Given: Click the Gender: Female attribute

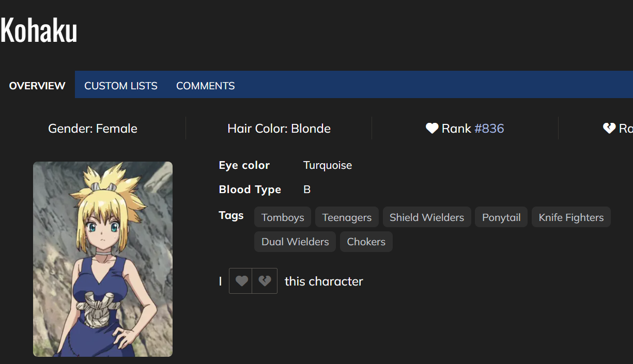Looking at the screenshot, I should tap(92, 129).
